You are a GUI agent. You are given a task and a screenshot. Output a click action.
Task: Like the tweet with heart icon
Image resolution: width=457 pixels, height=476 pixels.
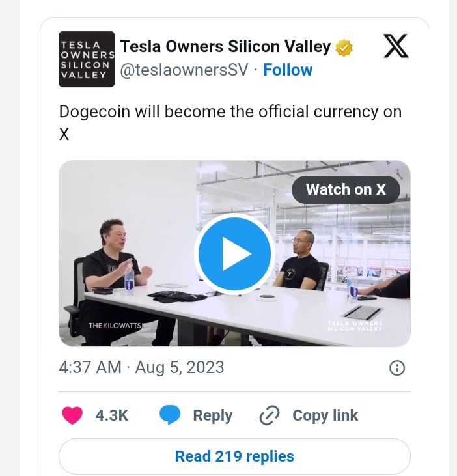tap(72, 415)
